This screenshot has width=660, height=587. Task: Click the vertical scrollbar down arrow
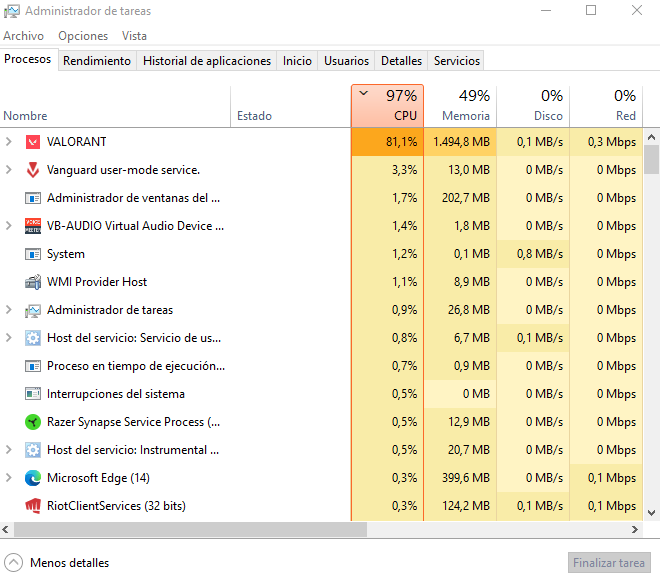click(x=651, y=514)
